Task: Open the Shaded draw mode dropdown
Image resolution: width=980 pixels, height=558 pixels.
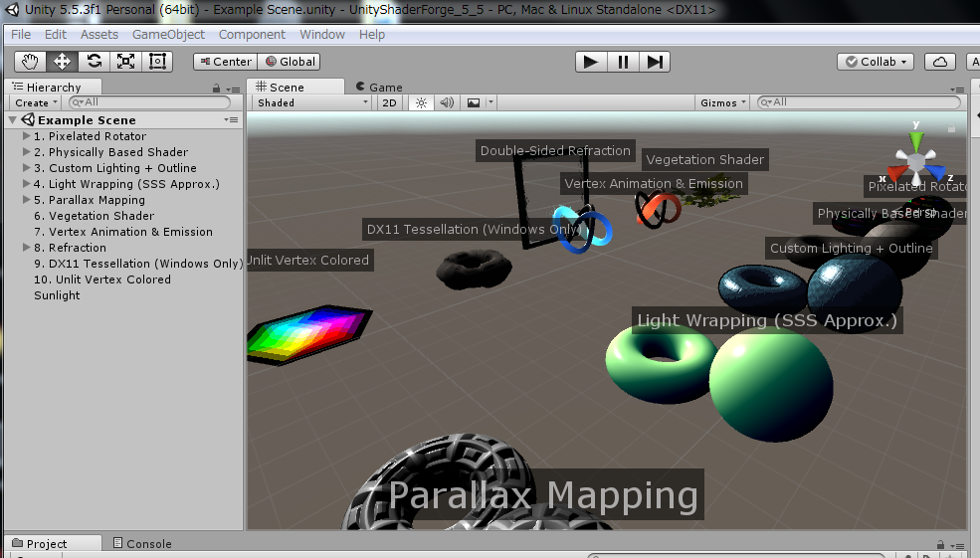Action: (312, 102)
